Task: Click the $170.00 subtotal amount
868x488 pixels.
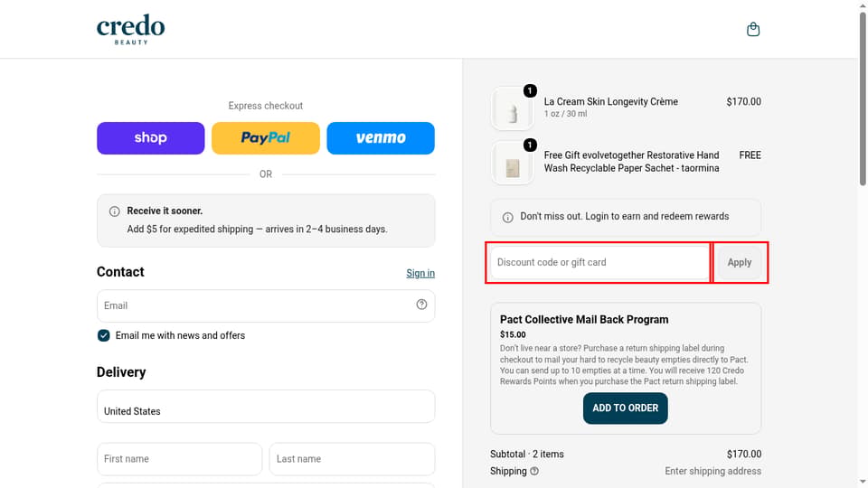Action: [x=744, y=455]
